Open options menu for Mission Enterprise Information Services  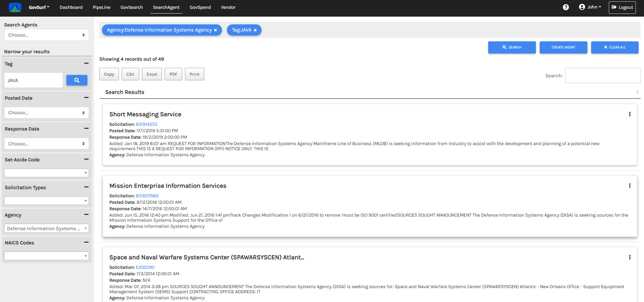click(x=630, y=186)
